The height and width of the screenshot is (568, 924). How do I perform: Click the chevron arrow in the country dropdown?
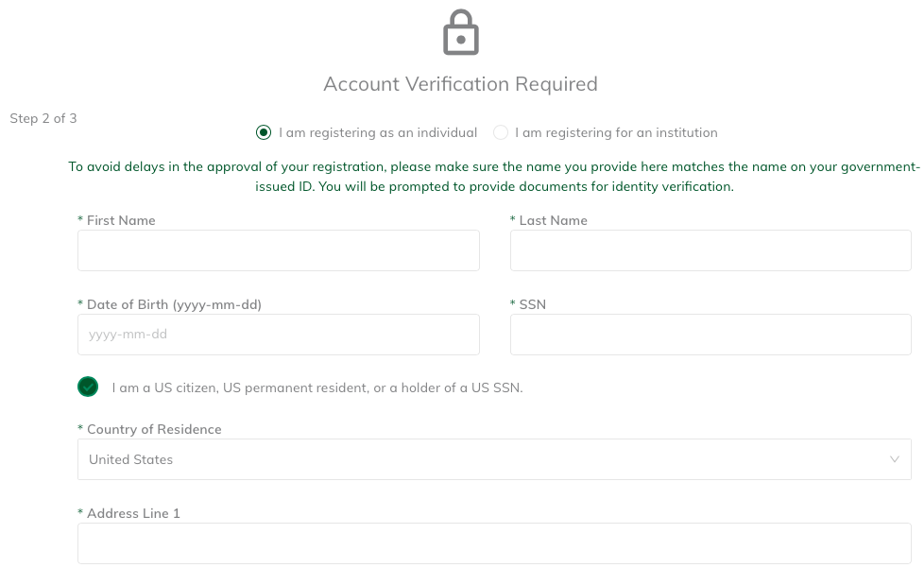895,459
